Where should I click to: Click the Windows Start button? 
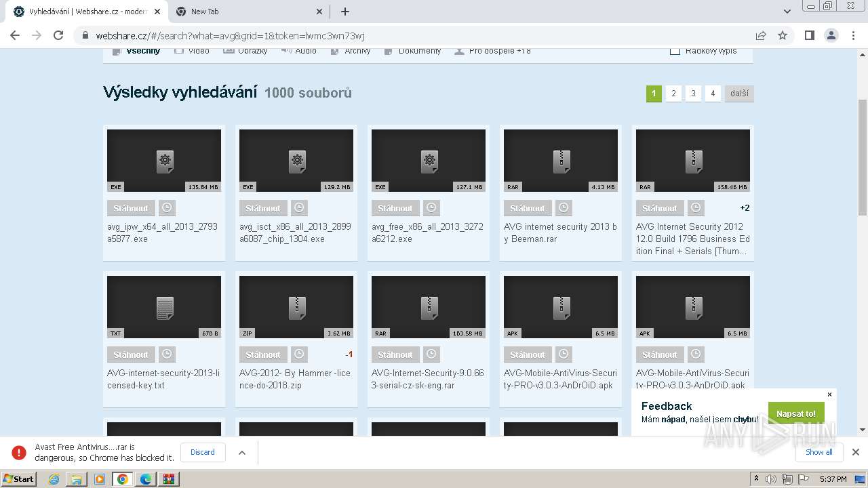(x=18, y=479)
